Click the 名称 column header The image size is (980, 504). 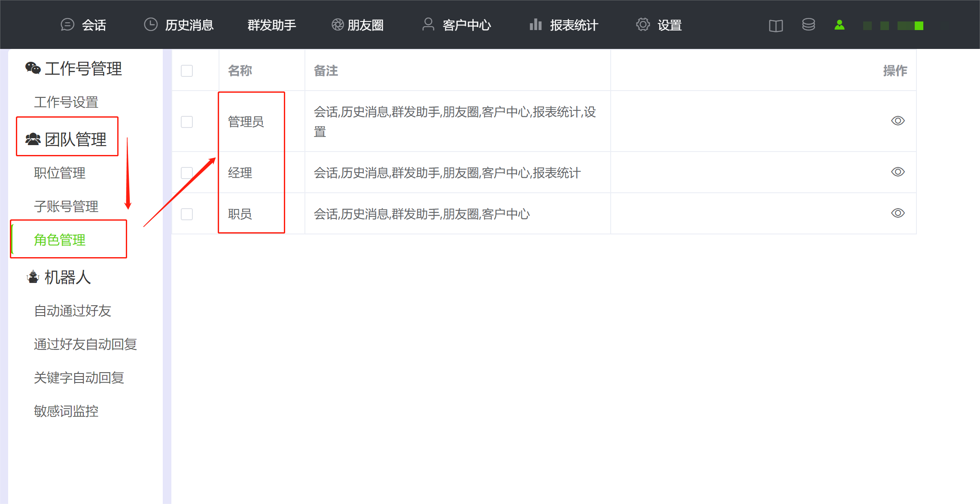click(240, 70)
